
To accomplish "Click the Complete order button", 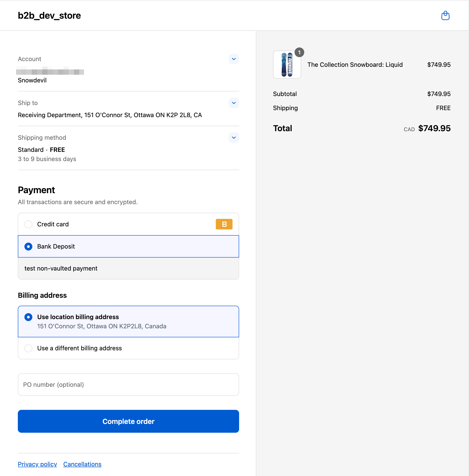I will pyautogui.click(x=128, y=421).
